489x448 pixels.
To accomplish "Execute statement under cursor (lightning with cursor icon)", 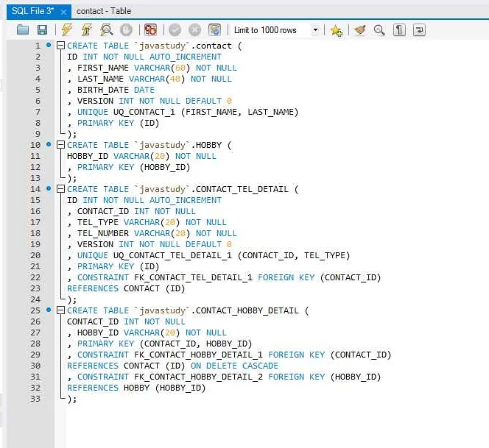I will click(87, 30).
